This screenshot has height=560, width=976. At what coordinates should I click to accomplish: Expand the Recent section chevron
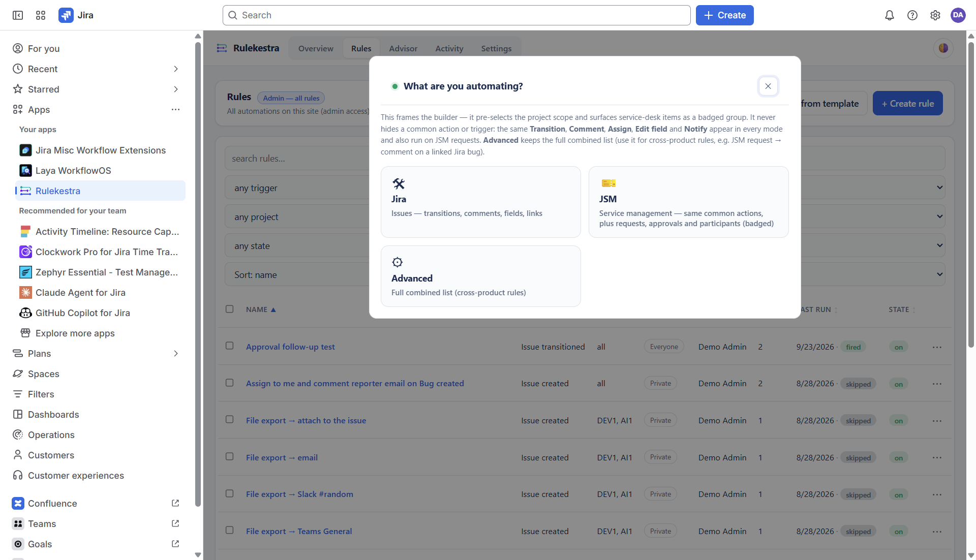(x=176, y=69)
